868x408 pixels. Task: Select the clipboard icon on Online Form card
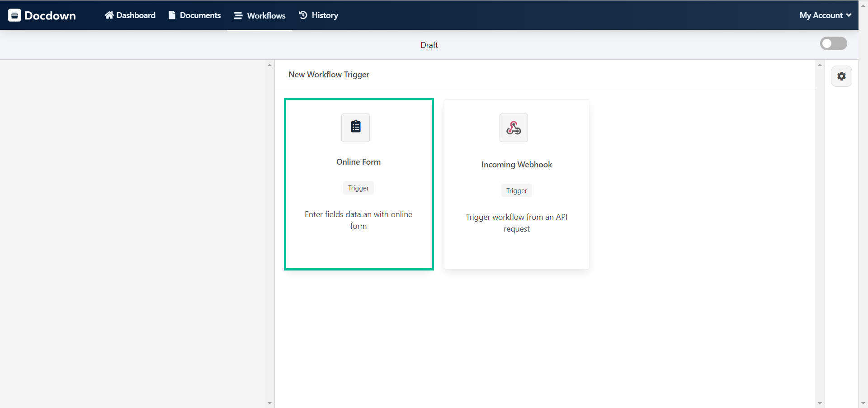(x=355, y=127)
